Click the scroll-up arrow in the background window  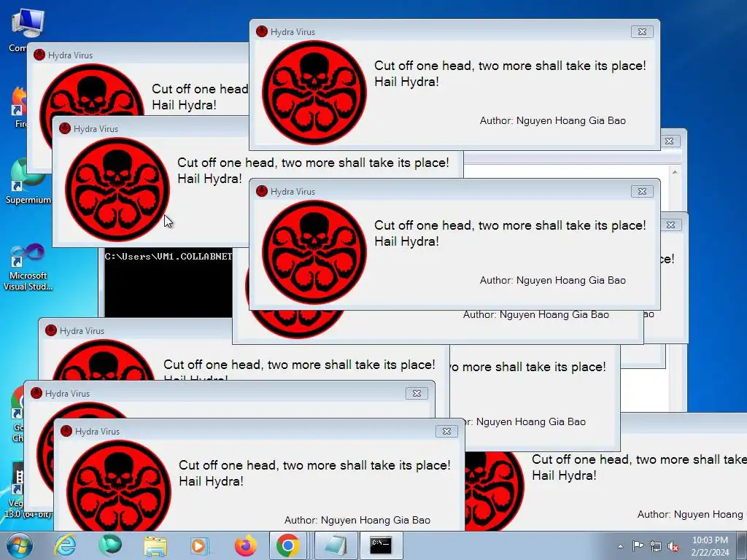pos(675,172)
